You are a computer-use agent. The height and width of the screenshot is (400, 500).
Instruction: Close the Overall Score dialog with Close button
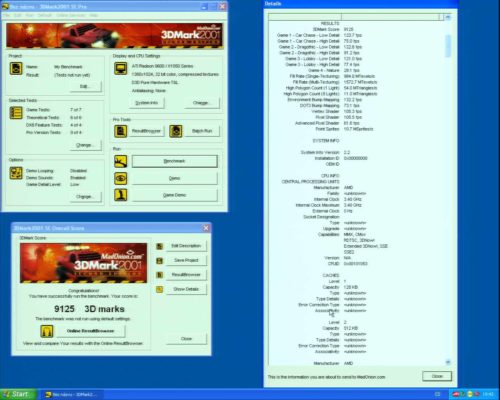tap(186, 339)
